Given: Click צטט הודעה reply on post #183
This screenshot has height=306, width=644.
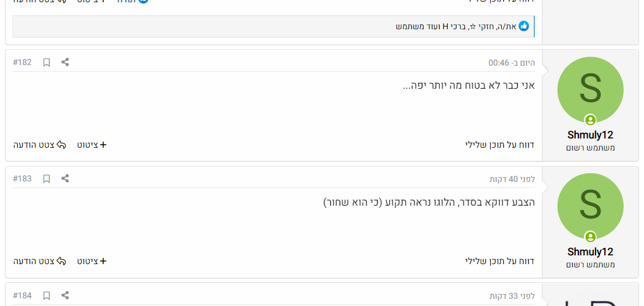Looking at the screenshot, I should pyautogui.click(x=40, y=261).
